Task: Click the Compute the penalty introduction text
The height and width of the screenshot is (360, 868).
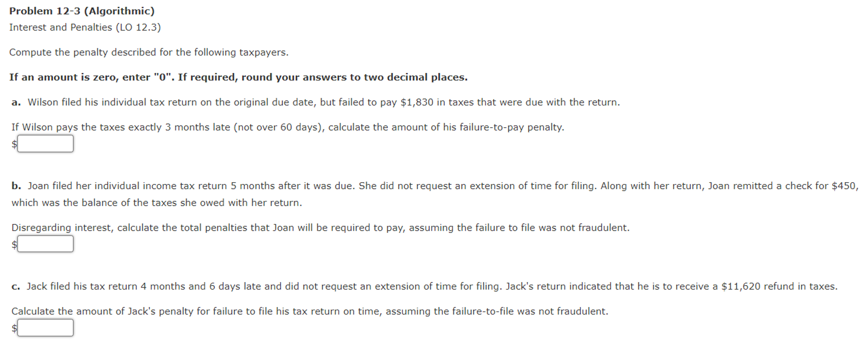Action: (149, 52)
